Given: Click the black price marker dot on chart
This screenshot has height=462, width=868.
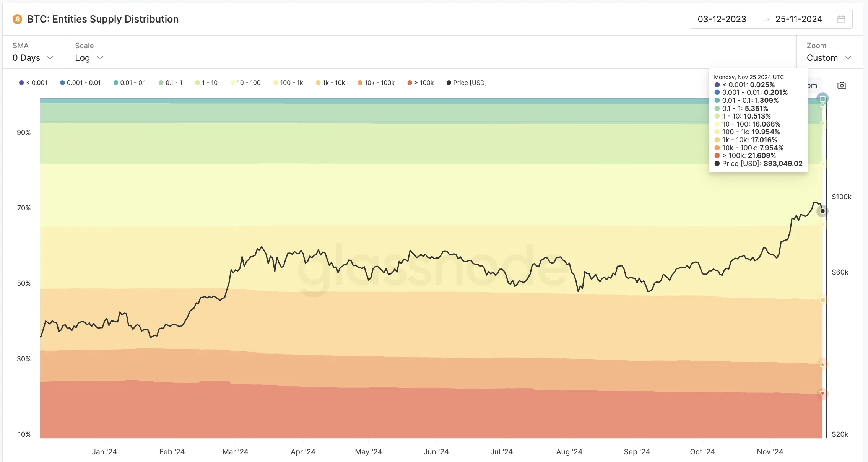Looking at the screenshot, I should pos(822,211).
